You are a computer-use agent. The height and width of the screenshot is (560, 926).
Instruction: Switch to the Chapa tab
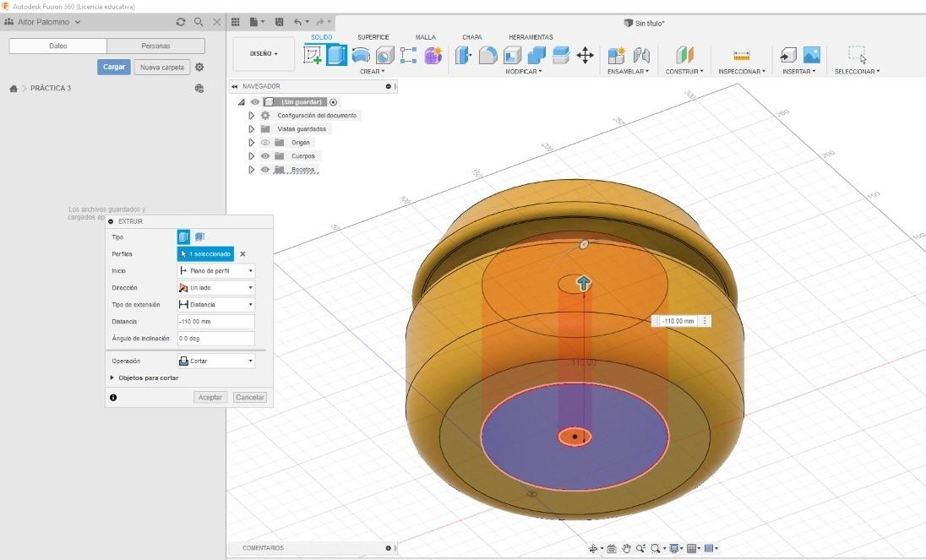coord(471,37)
